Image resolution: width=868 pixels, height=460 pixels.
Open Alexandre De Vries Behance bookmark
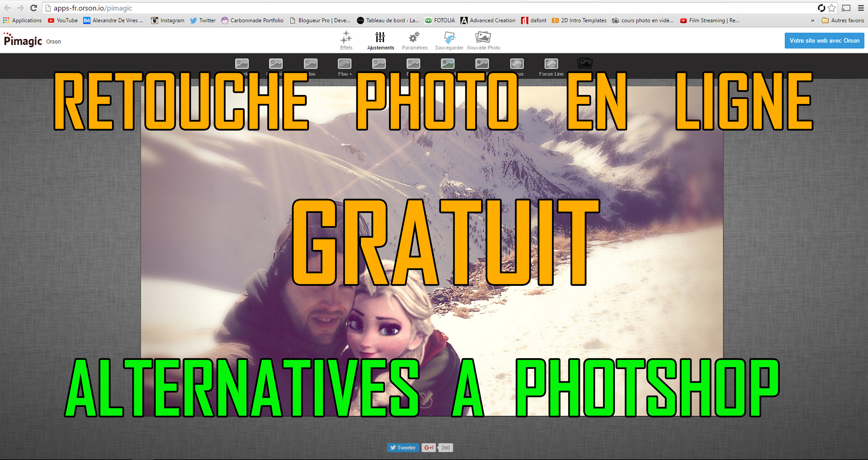point(113,20)
